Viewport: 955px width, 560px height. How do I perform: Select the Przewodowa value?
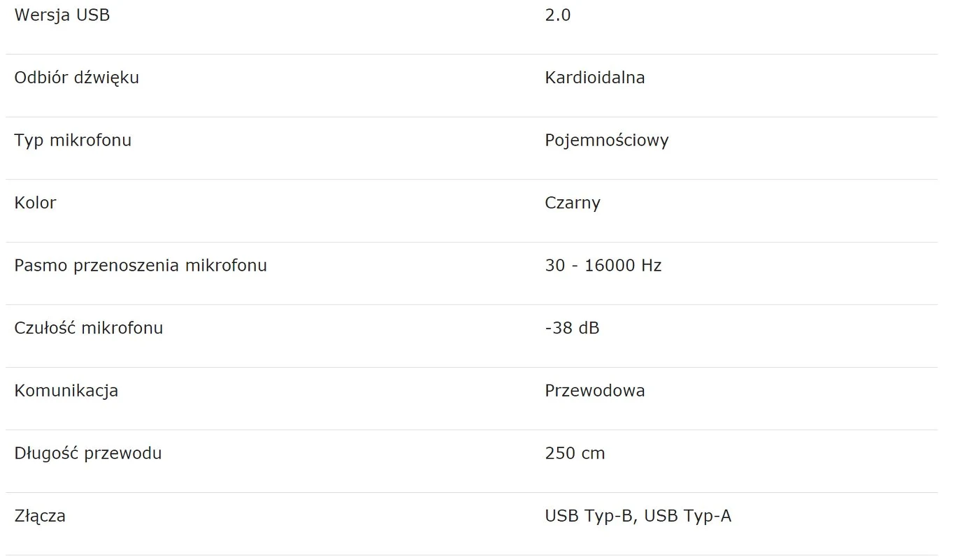595,391
